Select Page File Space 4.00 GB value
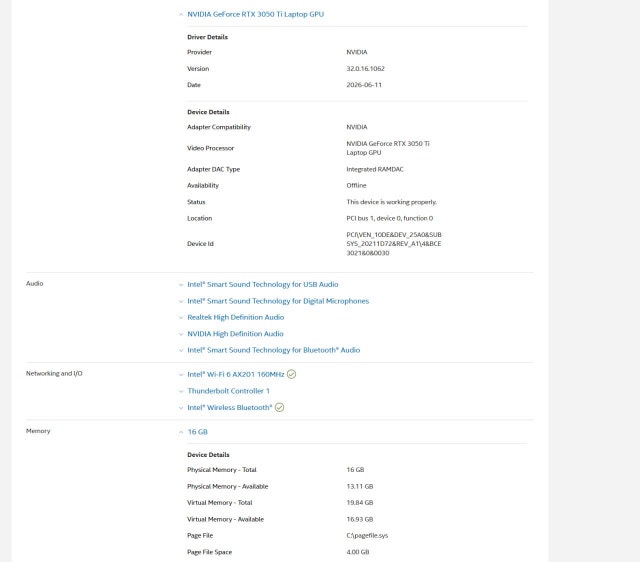Image resolution: width=640 pixels, height=562 pixels. coord(358,552)
